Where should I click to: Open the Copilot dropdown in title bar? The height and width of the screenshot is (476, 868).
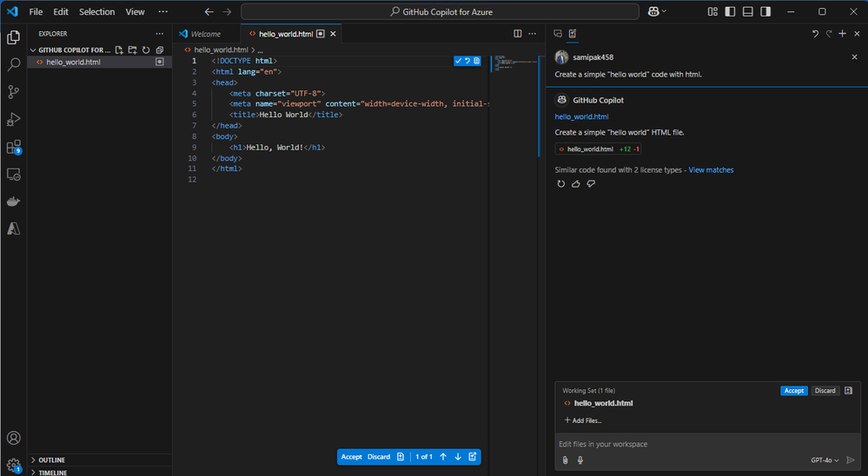658,11
